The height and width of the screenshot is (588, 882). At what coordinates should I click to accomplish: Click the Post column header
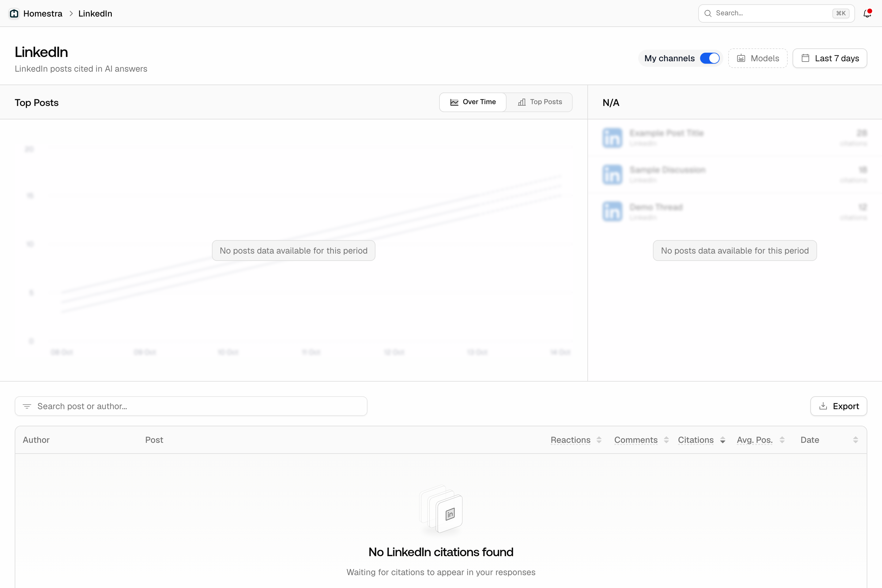click(154, 440)
